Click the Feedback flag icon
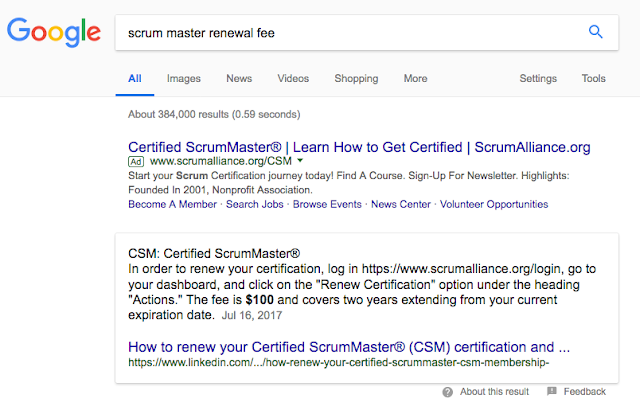 (552, 391)
